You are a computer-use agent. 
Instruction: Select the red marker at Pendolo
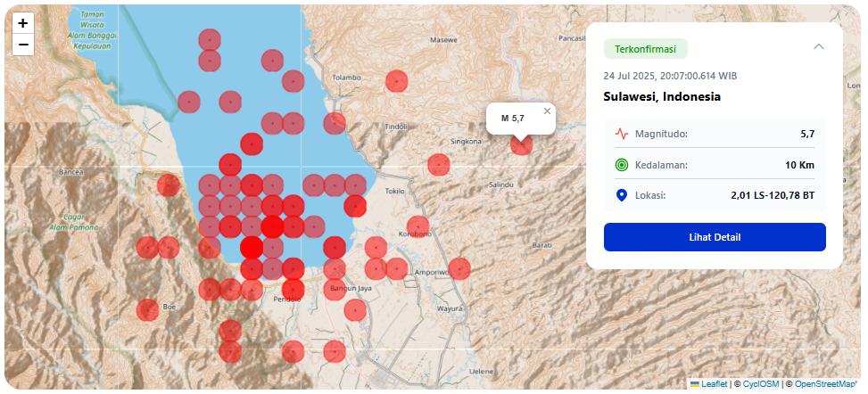[x=293, y=289]
